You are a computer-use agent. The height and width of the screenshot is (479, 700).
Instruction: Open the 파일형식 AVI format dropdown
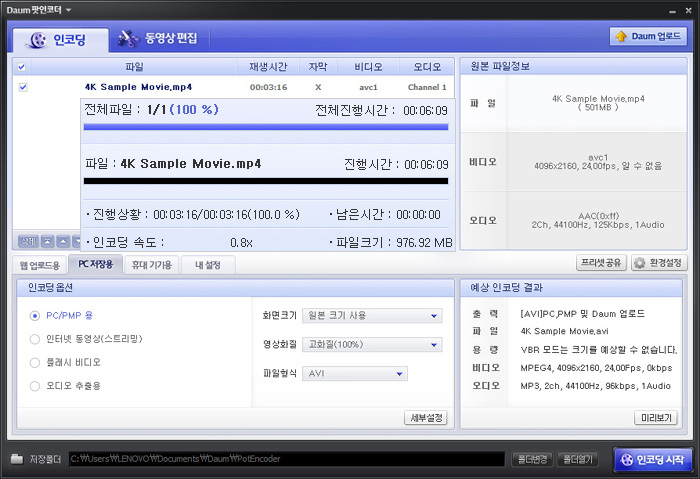tap(355, 374)
